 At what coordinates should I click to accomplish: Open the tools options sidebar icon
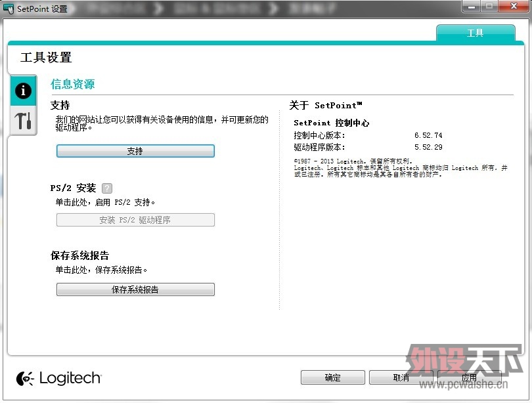[x=23, y=121]
